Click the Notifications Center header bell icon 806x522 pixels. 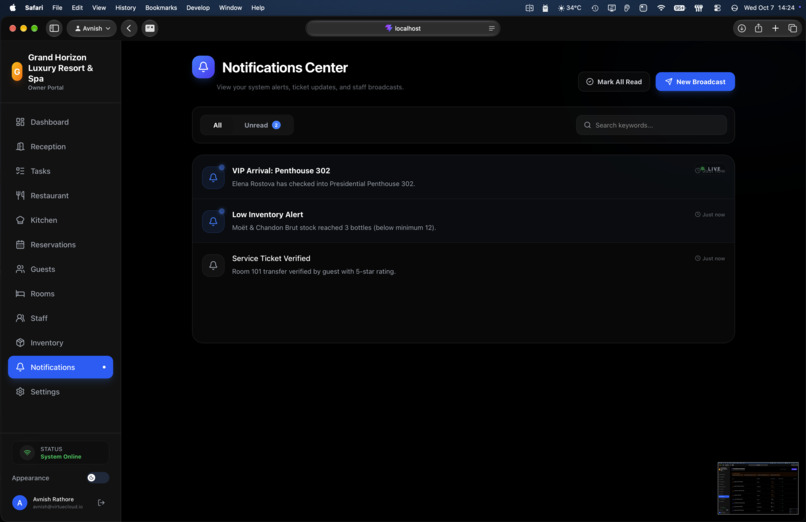[x=203, y=67]
